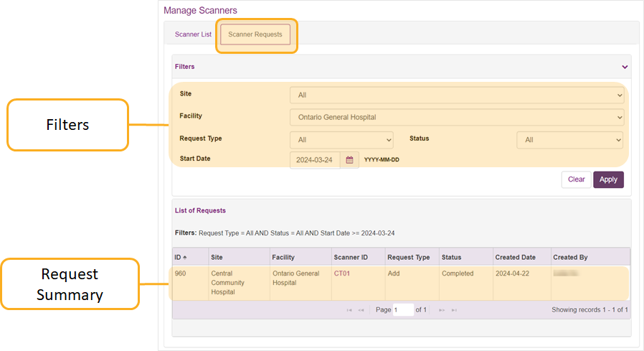The image size is (644, 351).
Task: Click the Clear button
Action: [x=576, y=179]
